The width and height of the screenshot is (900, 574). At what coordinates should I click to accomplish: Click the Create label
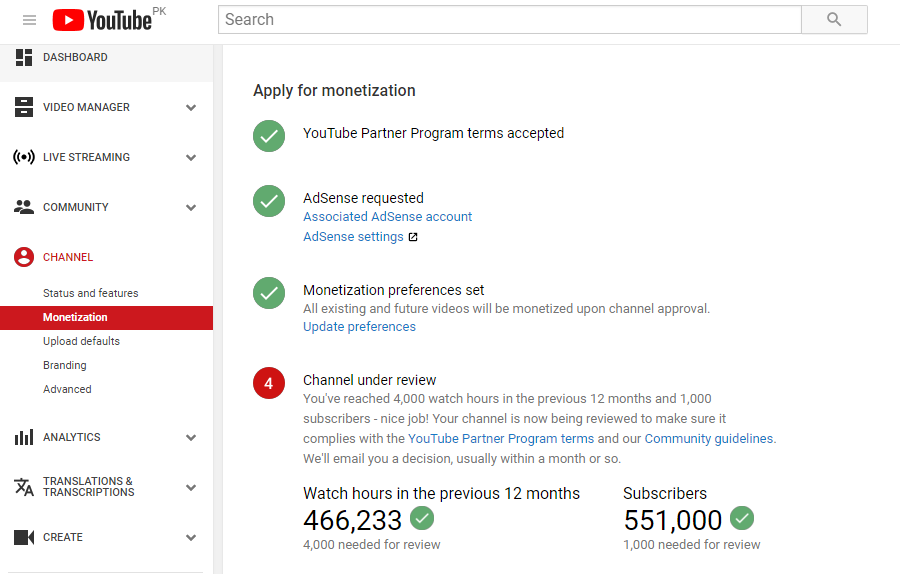click(x=63, y=537)
